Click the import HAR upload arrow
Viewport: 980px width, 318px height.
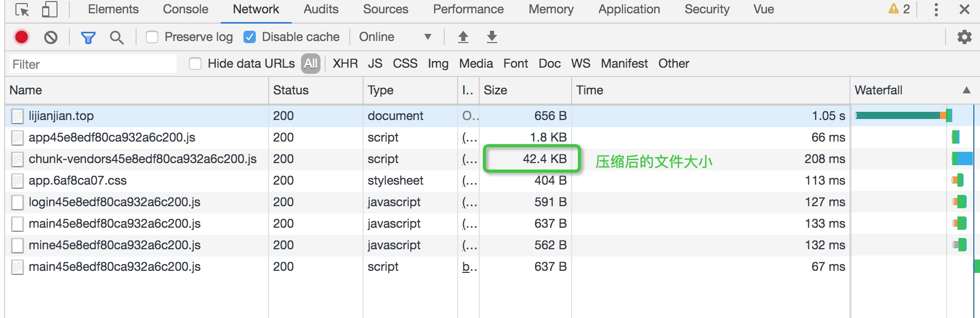(463, 37)
